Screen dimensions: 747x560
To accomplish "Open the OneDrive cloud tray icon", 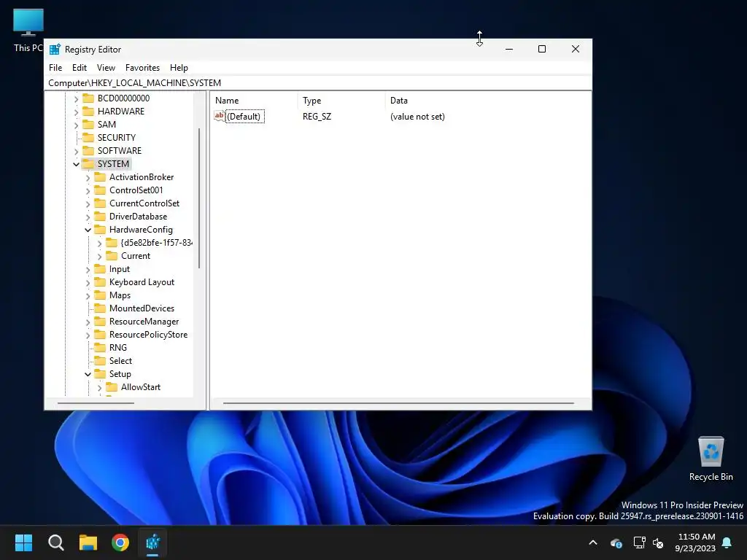I will point(616,542).
